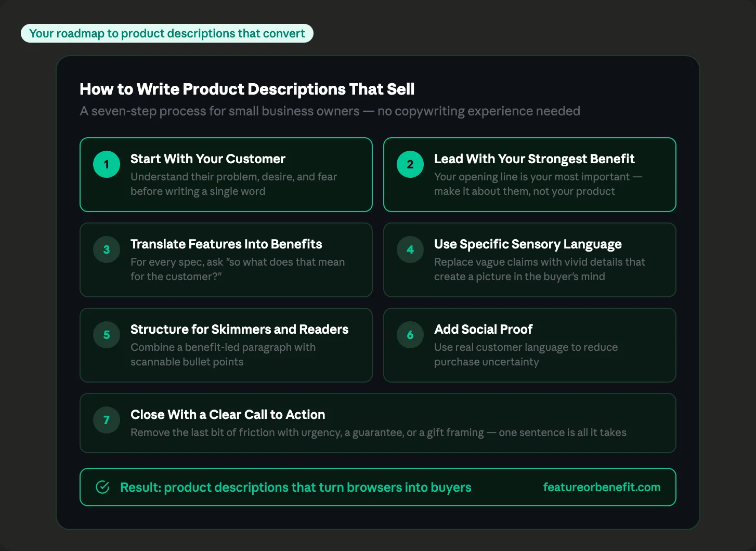Select the 'Lead With Your Strongest Benefit' heading

(535, 159)
